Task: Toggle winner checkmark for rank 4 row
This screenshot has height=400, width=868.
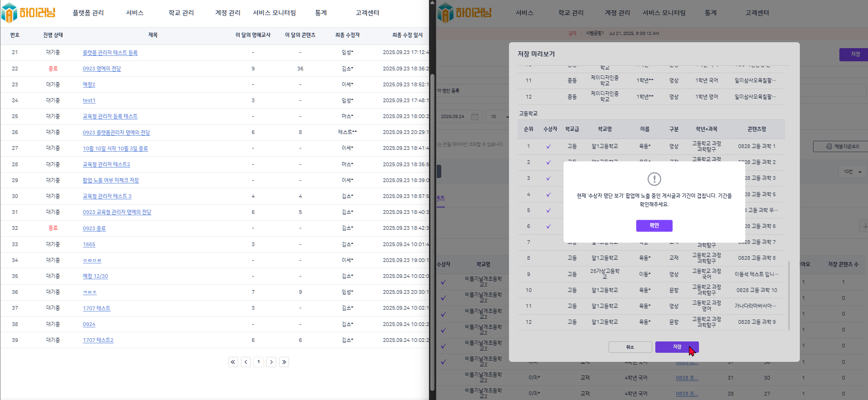Action: [x=549, y=194]
